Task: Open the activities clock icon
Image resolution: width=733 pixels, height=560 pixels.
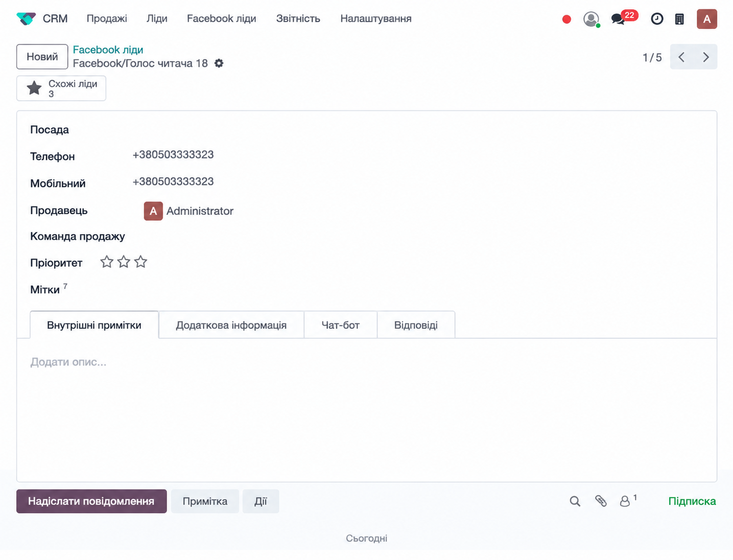Action: pos(657,19)
